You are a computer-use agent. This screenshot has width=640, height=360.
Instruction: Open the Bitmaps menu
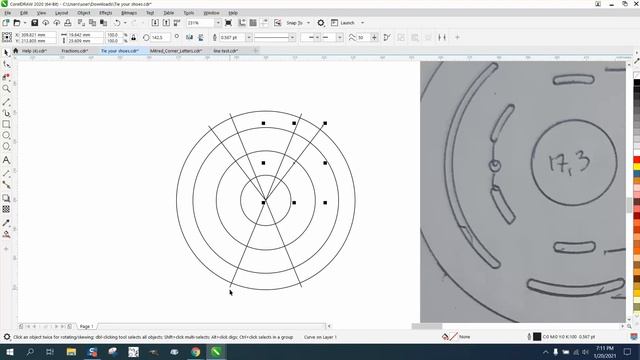tap(129, 13)
